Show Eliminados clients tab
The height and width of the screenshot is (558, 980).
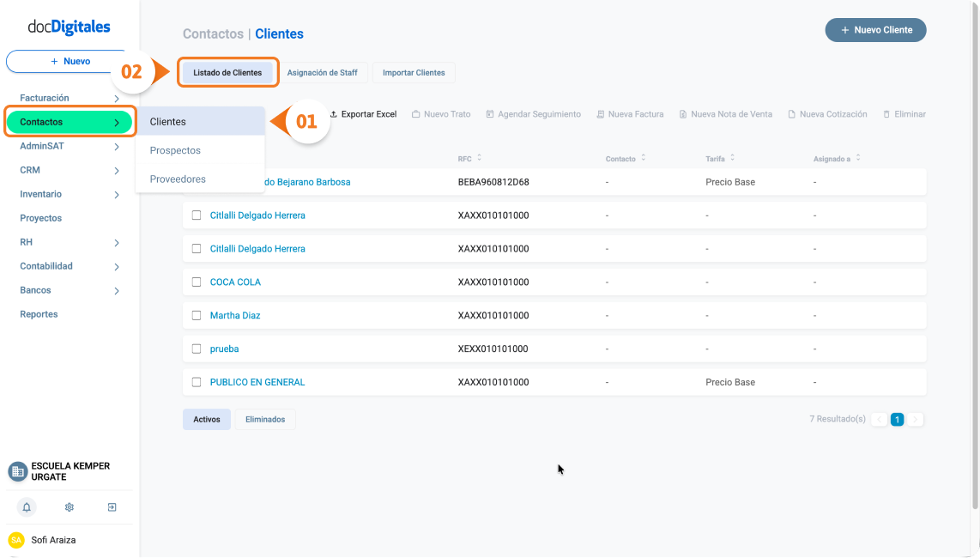pos(265,420)
